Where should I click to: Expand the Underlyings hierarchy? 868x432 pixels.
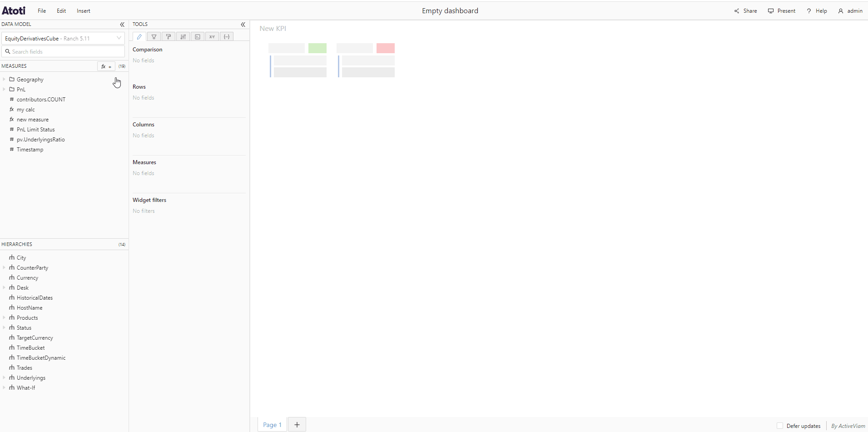[4, 377]
